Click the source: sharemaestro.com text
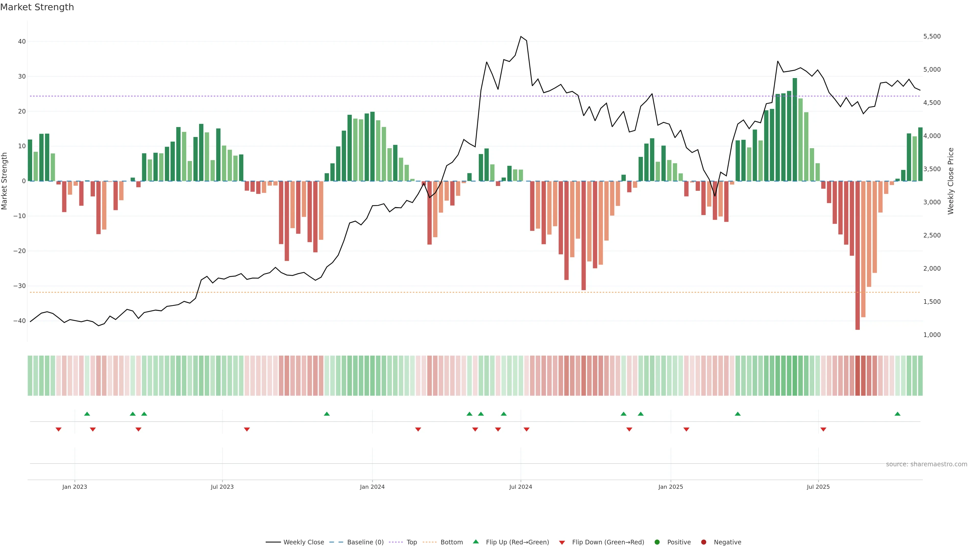This screenshot has height=551, width=980. 926,464
